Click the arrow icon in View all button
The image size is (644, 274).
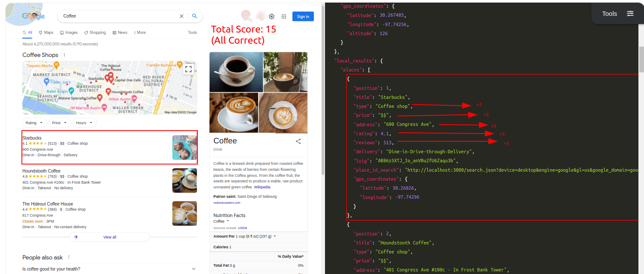tap(76, 237)
